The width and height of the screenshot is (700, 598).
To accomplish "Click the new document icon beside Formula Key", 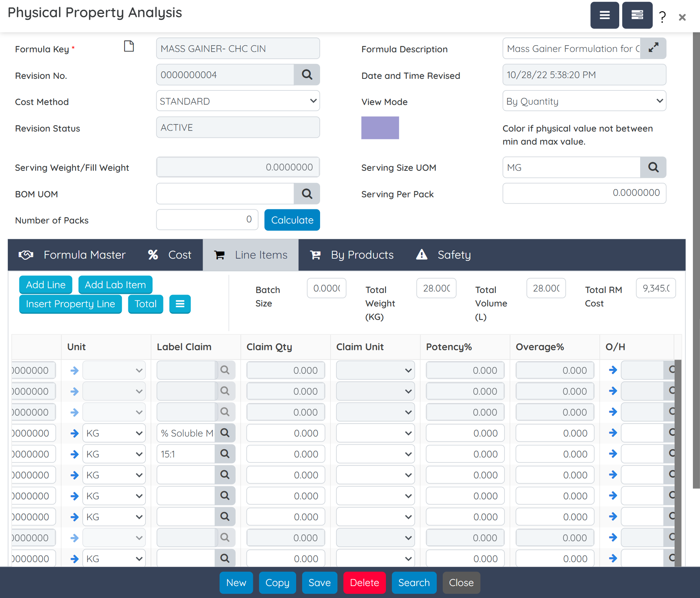I will pyautogui.click(x=129, y=46).
